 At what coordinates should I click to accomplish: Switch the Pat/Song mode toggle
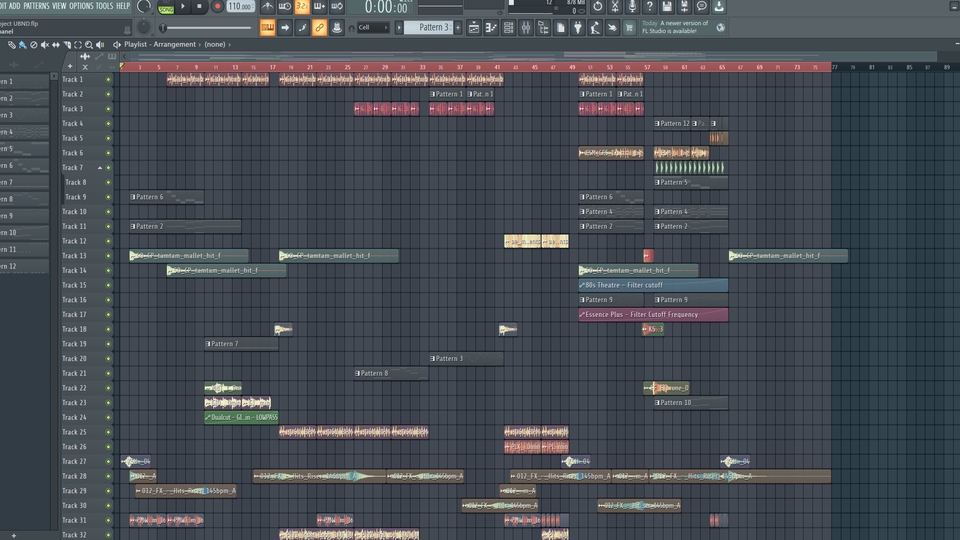(x=165, y=8)
